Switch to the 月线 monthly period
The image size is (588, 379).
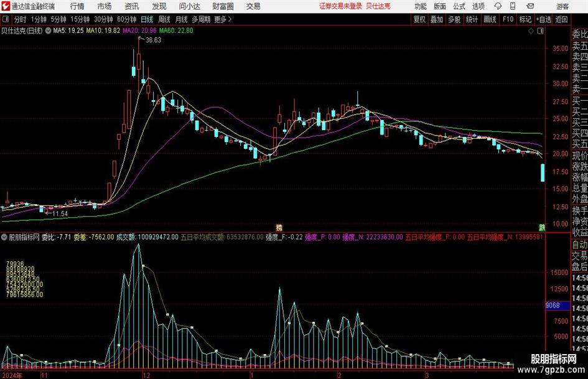pyautogui.click(x=182, y=19)
